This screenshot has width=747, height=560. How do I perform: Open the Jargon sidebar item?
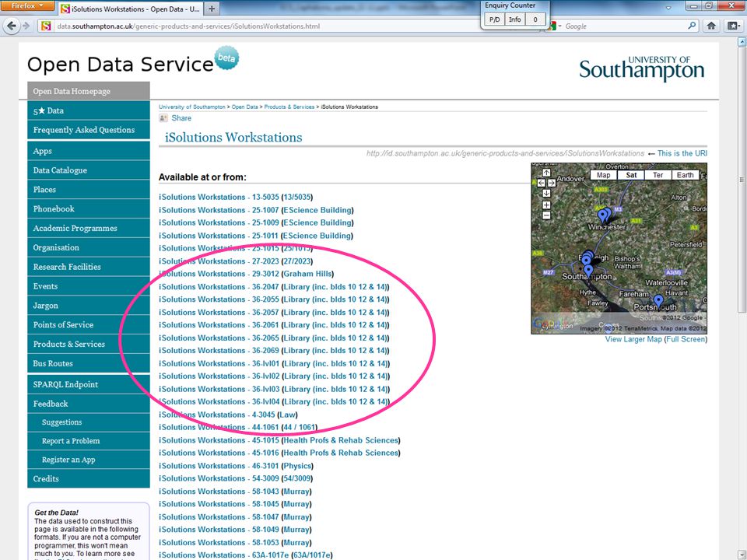coord(89,305)
